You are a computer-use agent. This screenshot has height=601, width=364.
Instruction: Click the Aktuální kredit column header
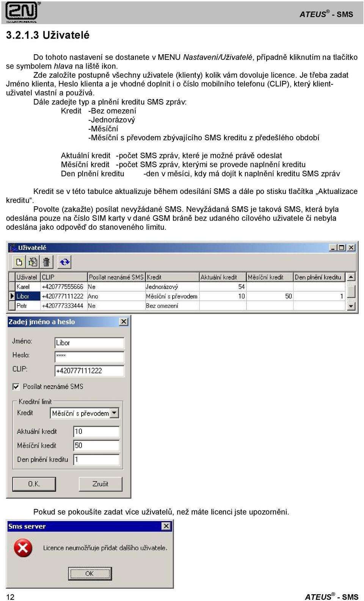(x=223, y=277)
